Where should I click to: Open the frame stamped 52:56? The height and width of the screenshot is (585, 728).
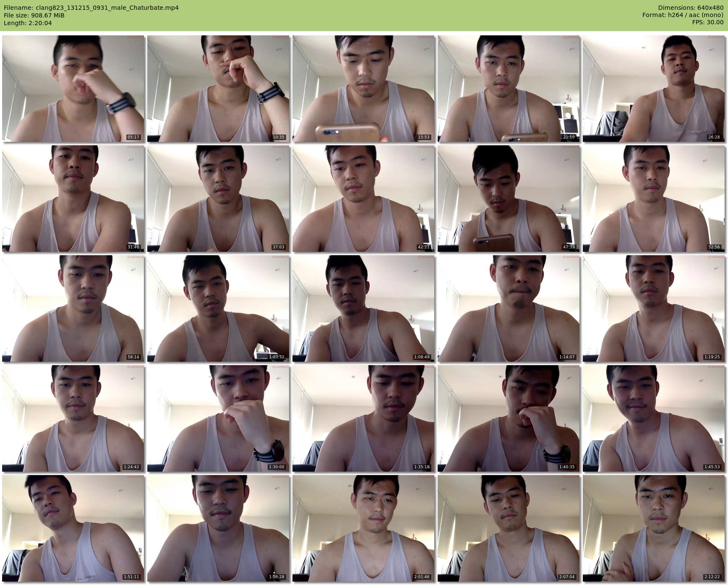coord(653,199)
